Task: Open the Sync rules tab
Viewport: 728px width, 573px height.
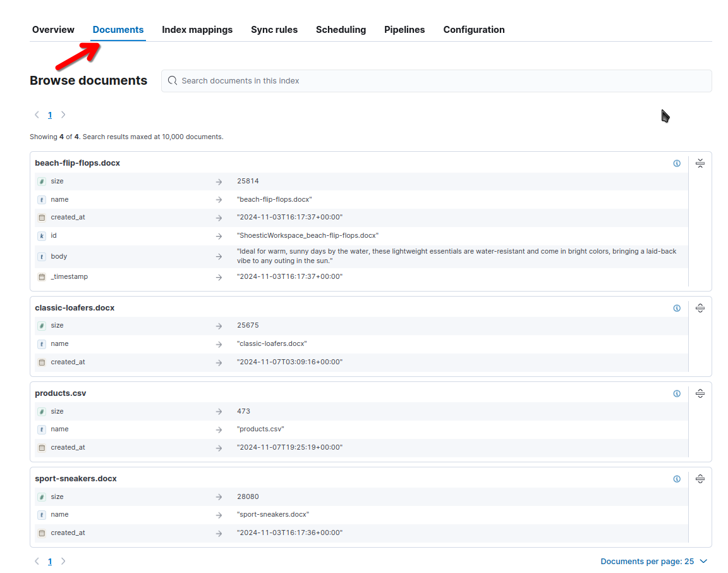Action: coord(274,29)
